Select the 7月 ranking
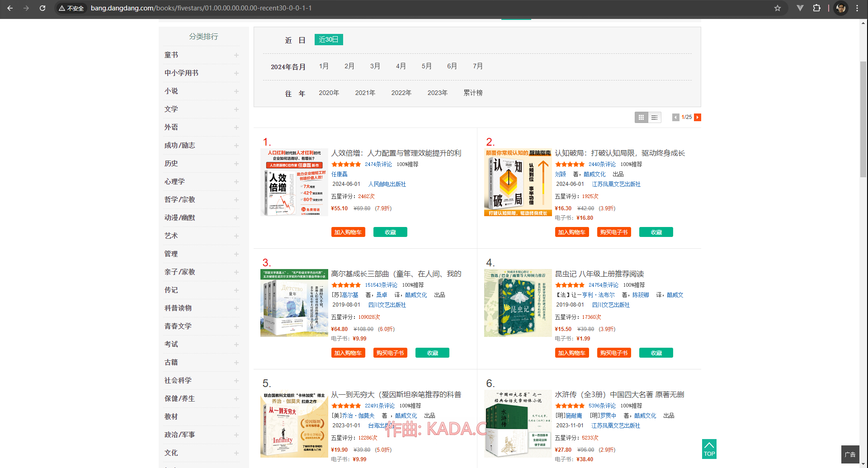868x468 pixels. [478, 66]
